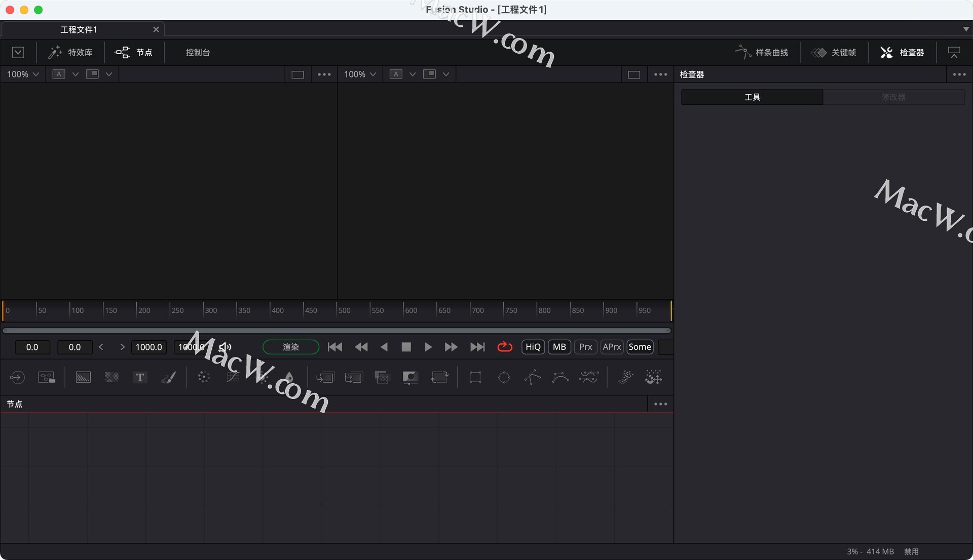Click the playback range bar below the ruler

point(337,331)
